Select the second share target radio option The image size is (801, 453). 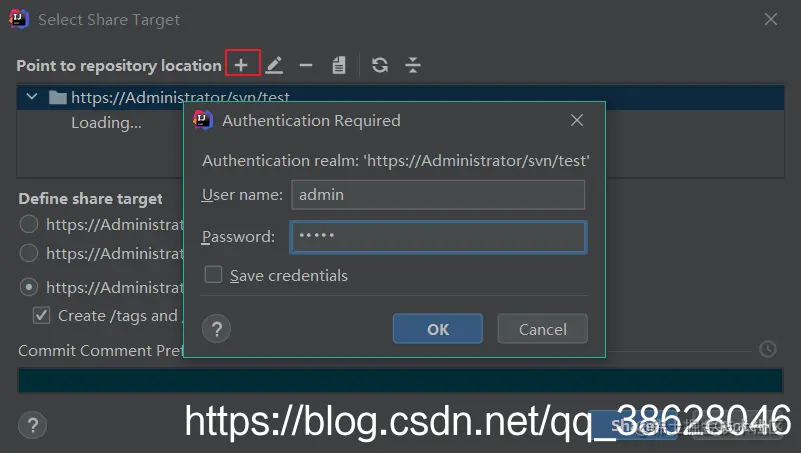(29, 253)
